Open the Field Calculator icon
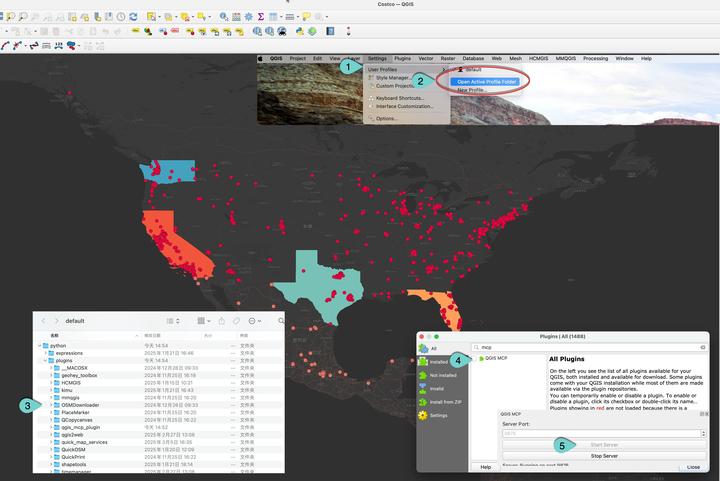Image resolution: width=720 pixels, height=481 pixels. (x=236, y=17)
